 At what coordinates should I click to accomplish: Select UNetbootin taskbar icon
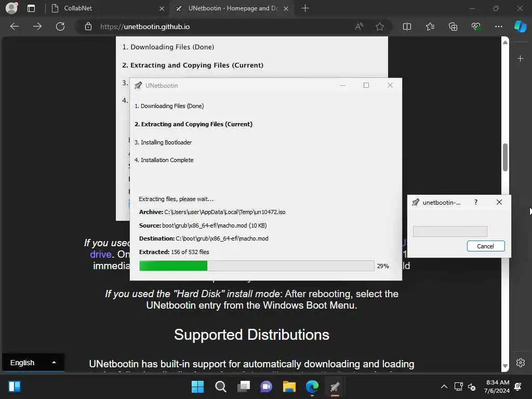[335, 387]
